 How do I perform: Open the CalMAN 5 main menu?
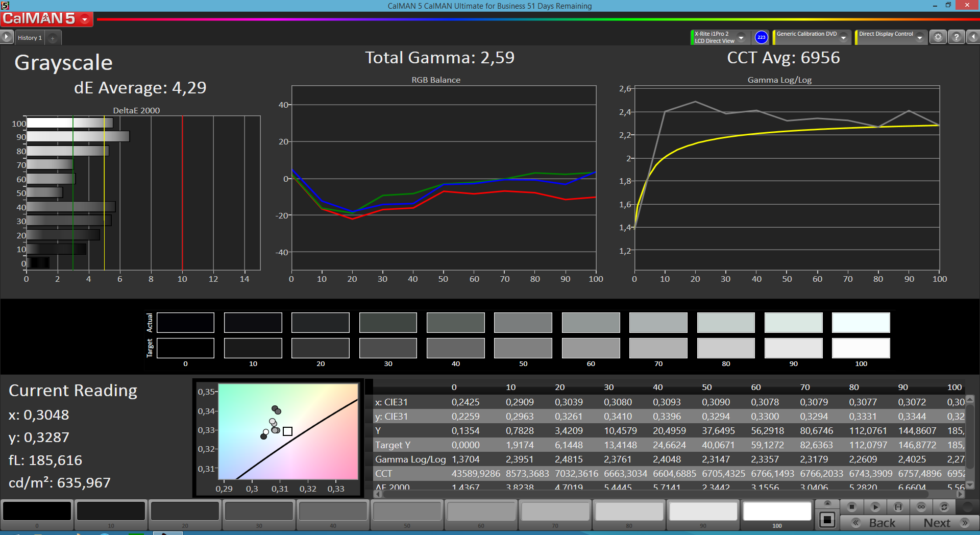pyautogui.click(x=46, y=19)
